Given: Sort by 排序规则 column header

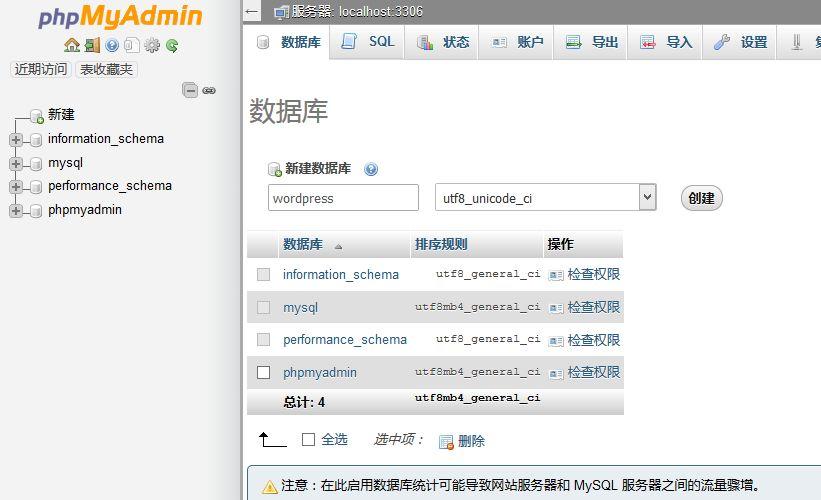Looking at the screenshot, I should coord(441,245).
